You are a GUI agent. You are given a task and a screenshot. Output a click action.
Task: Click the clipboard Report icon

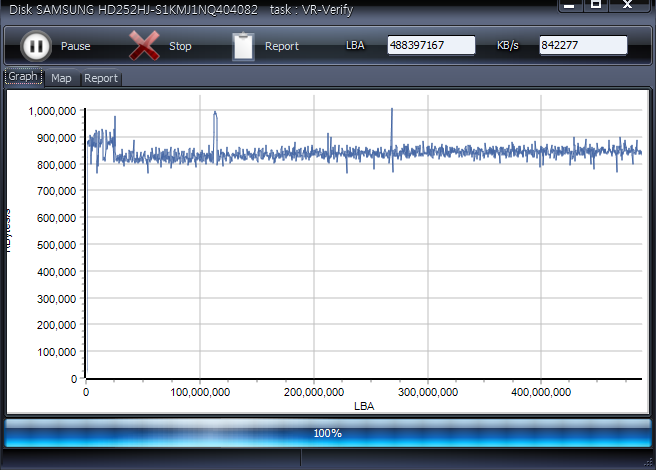point(243,46)
